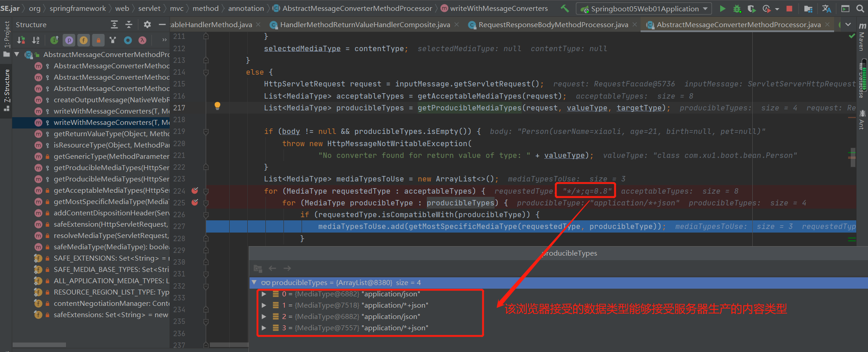The height and width of the screenshot is (352, 868).
Task: Toggle Show Properties purple p button
Action: tap(69, 40)
